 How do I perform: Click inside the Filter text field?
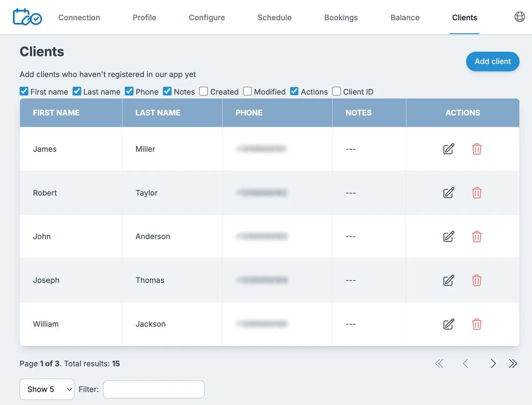(154, 389)
